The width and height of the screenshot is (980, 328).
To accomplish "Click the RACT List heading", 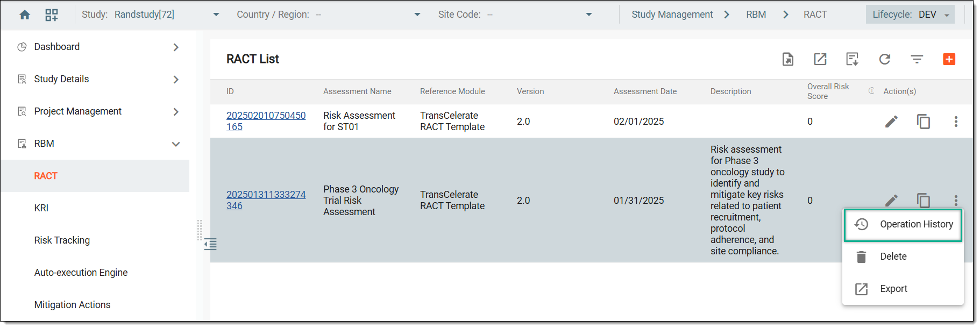I will [253, 59].
